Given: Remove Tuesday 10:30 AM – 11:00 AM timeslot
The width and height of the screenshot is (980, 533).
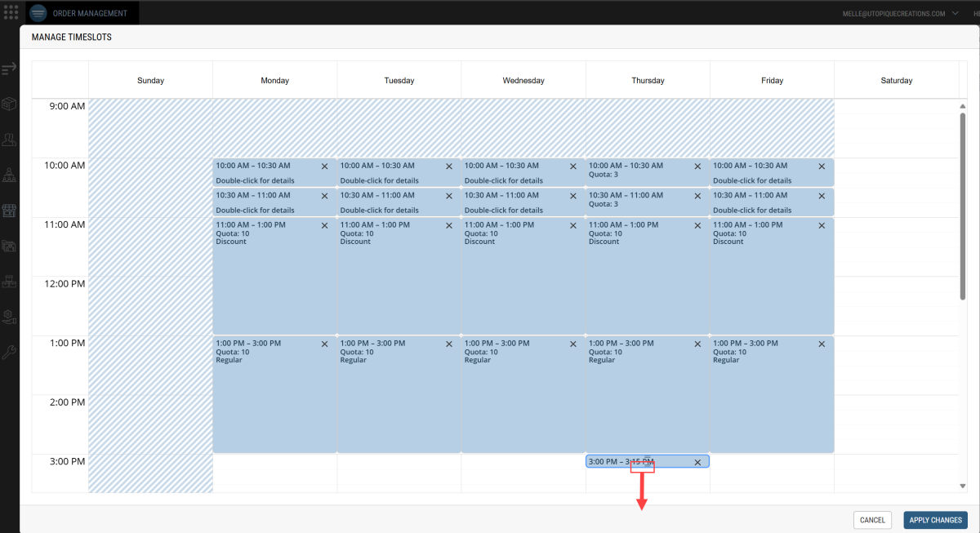Looking at the screenshot, I should (x=449, y=197).
